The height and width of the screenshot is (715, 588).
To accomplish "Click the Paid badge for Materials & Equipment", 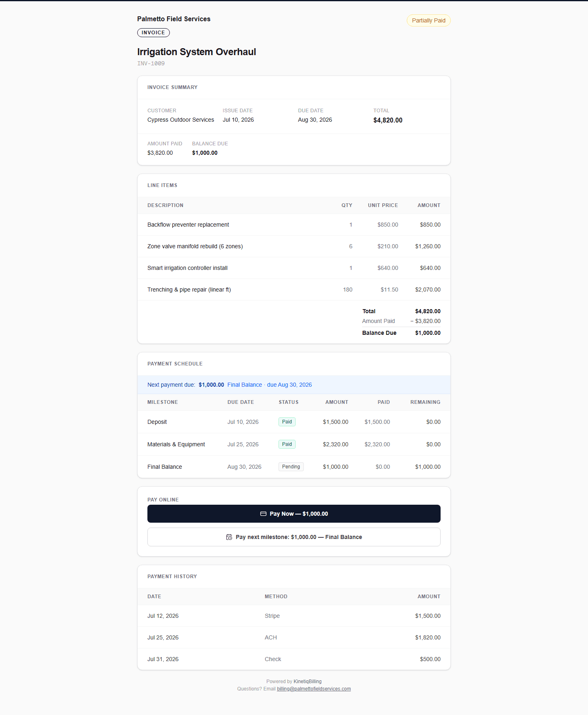I will [x=287, y=444].
